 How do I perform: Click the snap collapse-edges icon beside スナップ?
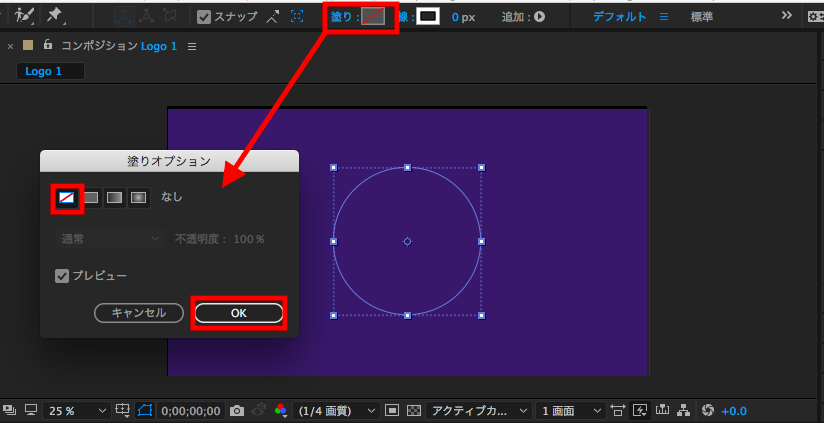[272, 17]
